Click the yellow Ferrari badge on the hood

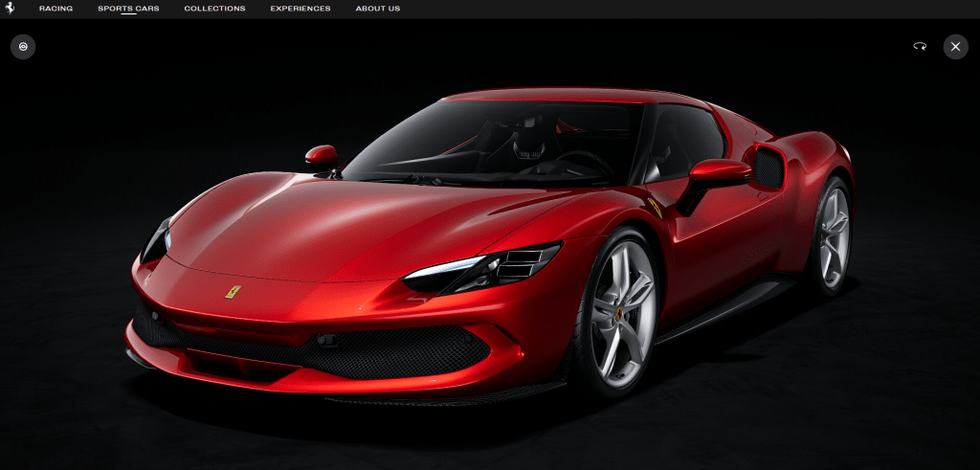232,289
